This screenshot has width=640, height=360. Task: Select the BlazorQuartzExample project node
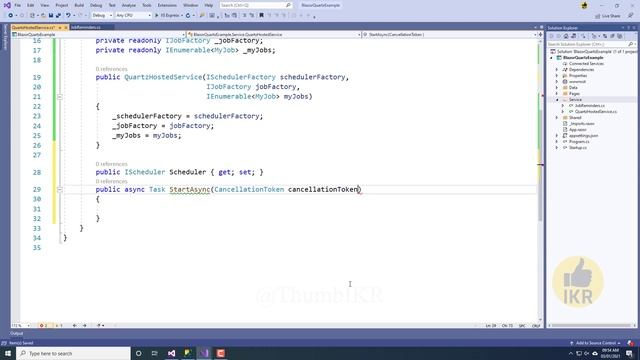tap(583, 58)
